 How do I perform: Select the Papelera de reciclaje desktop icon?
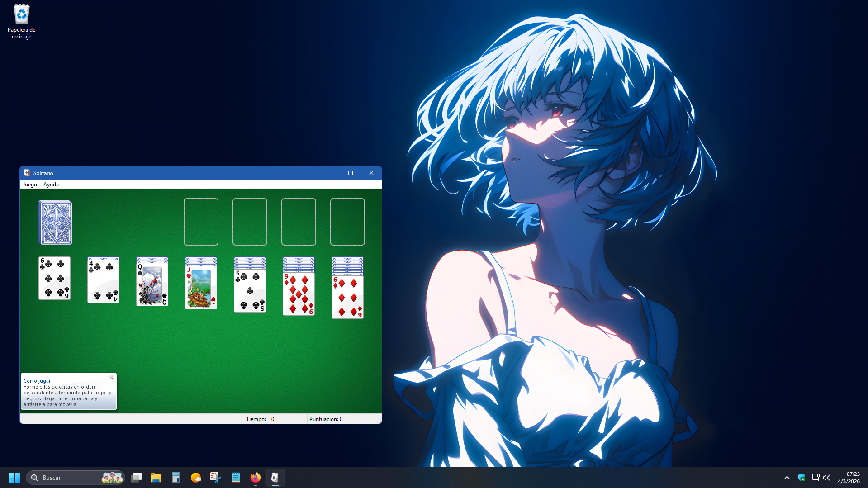click(x=21, y=22)
